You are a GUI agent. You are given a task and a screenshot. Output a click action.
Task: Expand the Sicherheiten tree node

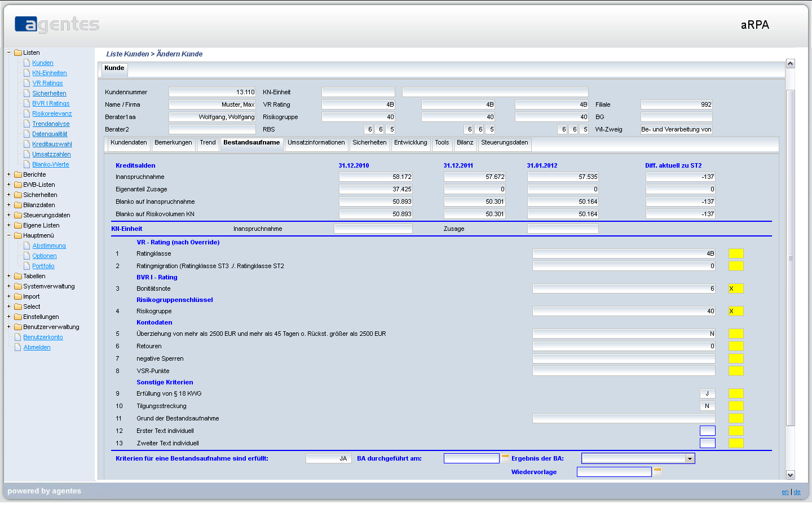coord(8,195)
